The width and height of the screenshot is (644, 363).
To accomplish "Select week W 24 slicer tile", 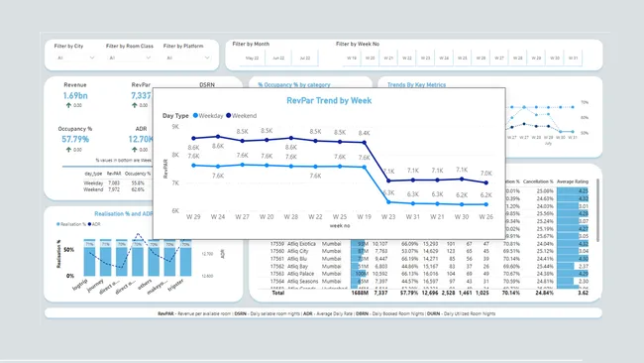I will 444,58.
